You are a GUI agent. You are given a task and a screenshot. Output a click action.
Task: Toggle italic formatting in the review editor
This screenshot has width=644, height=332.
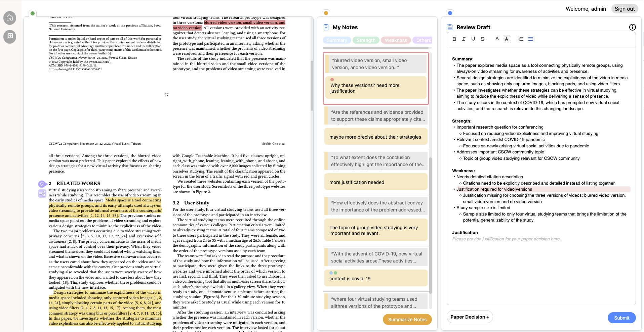pyautogui.click(x=464, y=39)
